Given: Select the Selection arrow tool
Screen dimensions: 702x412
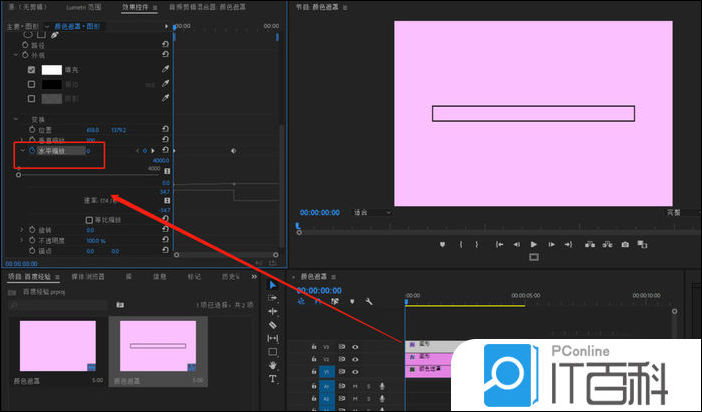Looking at the screenshot, I should pyautogui.click(x=273, y=284).
